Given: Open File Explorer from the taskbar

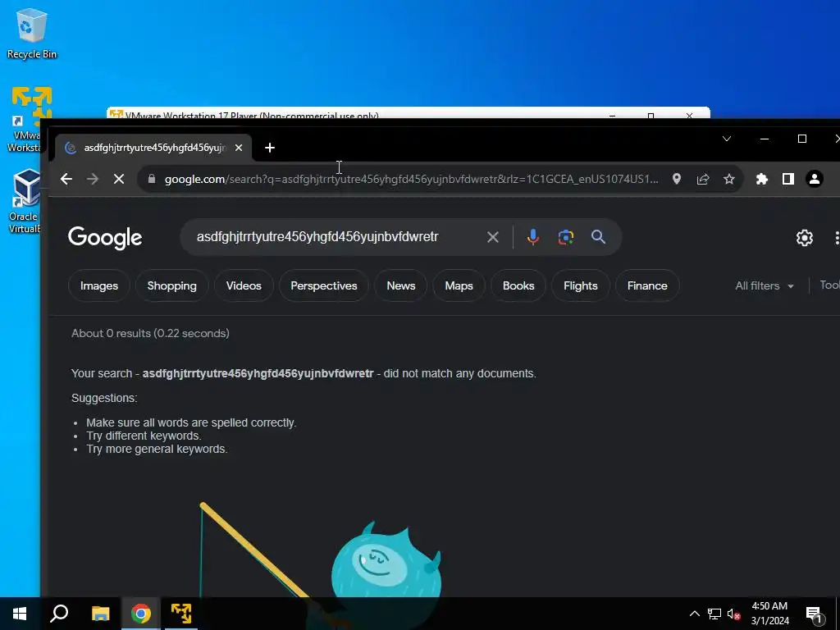Looking at the screenshot, I should pyautogui.click(x=100, y=614).
